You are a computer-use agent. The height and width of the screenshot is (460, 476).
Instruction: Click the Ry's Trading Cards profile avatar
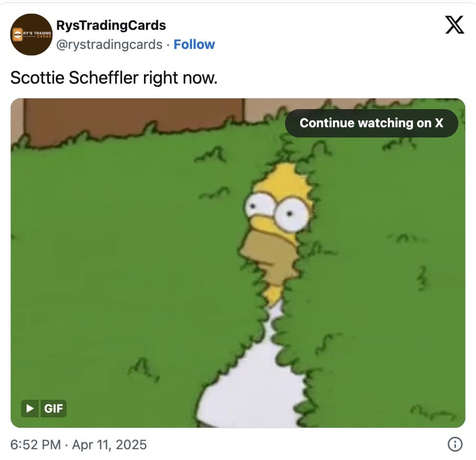(31, 35)
